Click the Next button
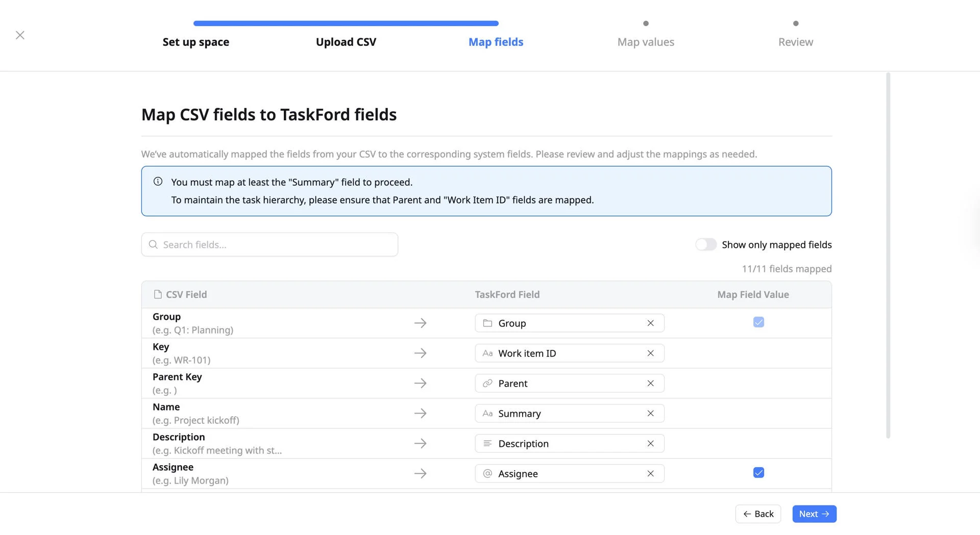 coord(814,514)
